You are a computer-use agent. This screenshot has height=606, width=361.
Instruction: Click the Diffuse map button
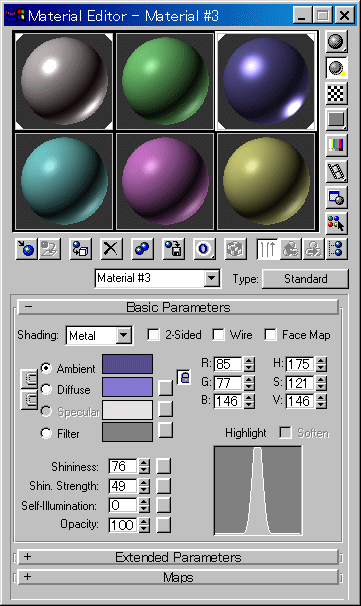(x=165, y=388)
